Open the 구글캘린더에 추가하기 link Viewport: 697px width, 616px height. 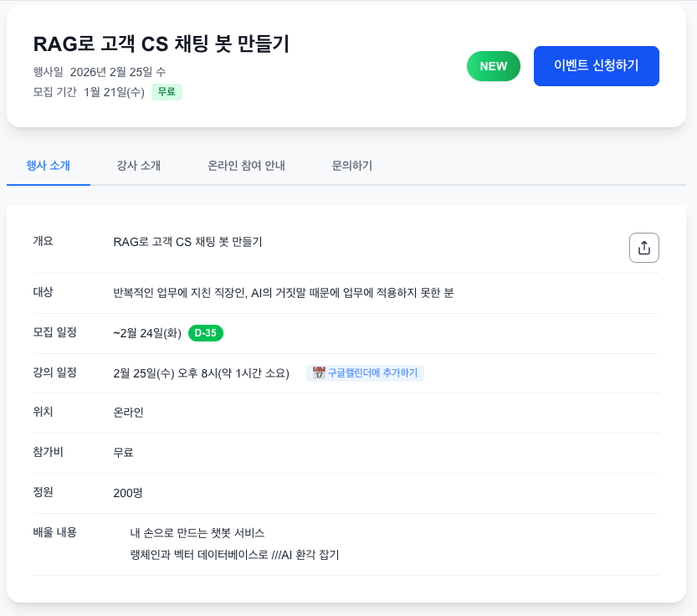372,373
